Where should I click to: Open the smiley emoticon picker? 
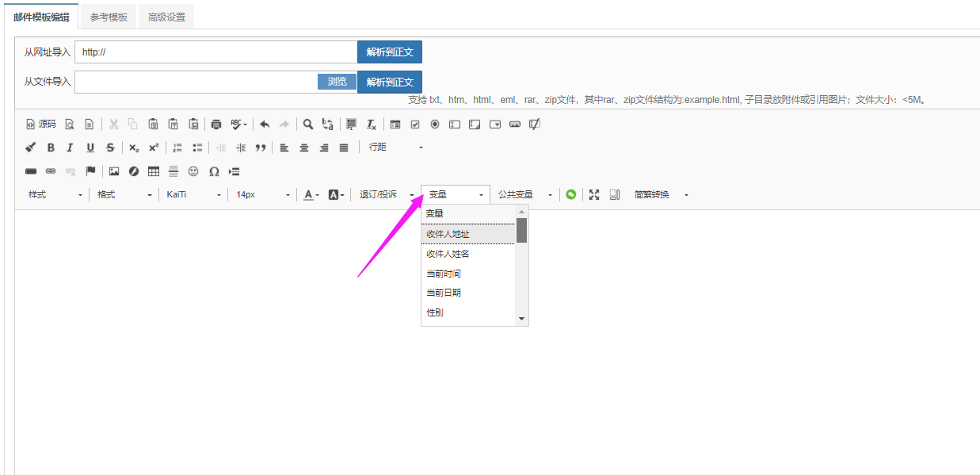(x=193, y=171)
